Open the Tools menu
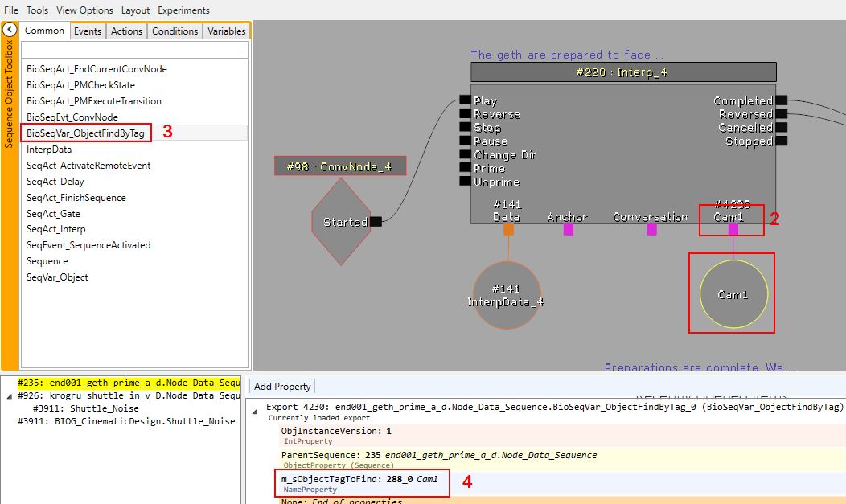The width and height of the screenshot is (846, 504). point(37,10)
